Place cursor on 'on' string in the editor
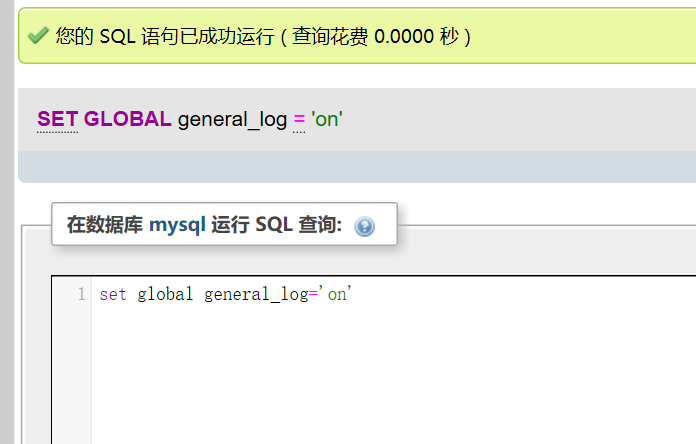 [335, 294]
